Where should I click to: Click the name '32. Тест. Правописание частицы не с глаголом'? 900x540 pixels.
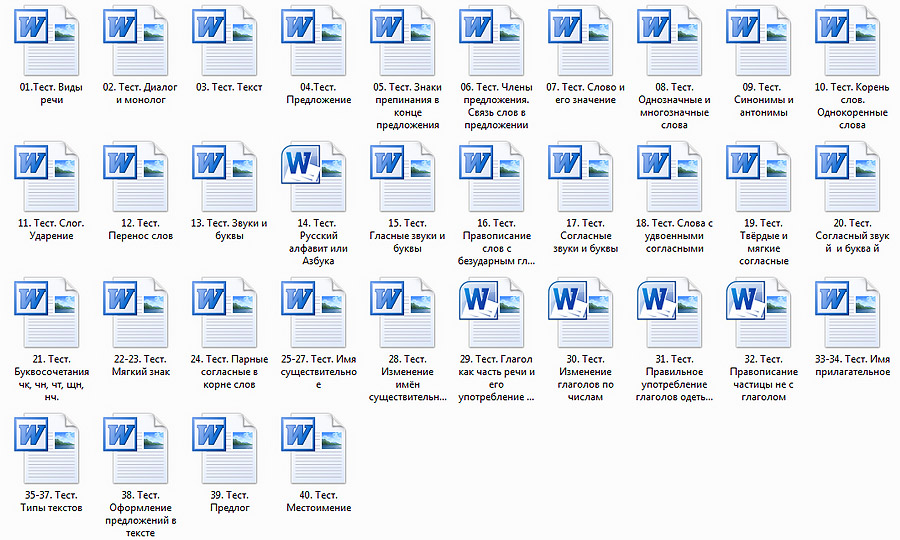pyautogui.click(x=763, y=378)
